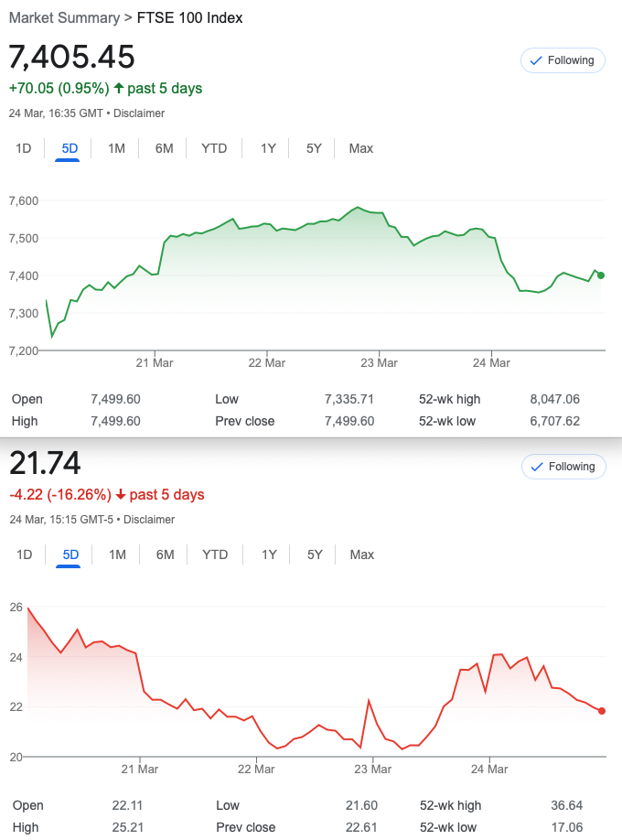Click FTSE Low value 7,335.71

pos(349,399)
